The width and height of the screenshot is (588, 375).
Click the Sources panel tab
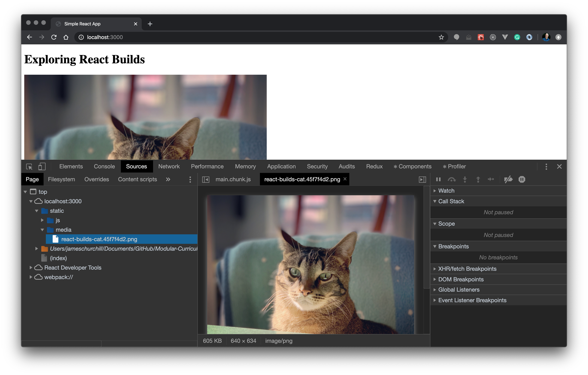pyautogui.click(x=136, y=166)
